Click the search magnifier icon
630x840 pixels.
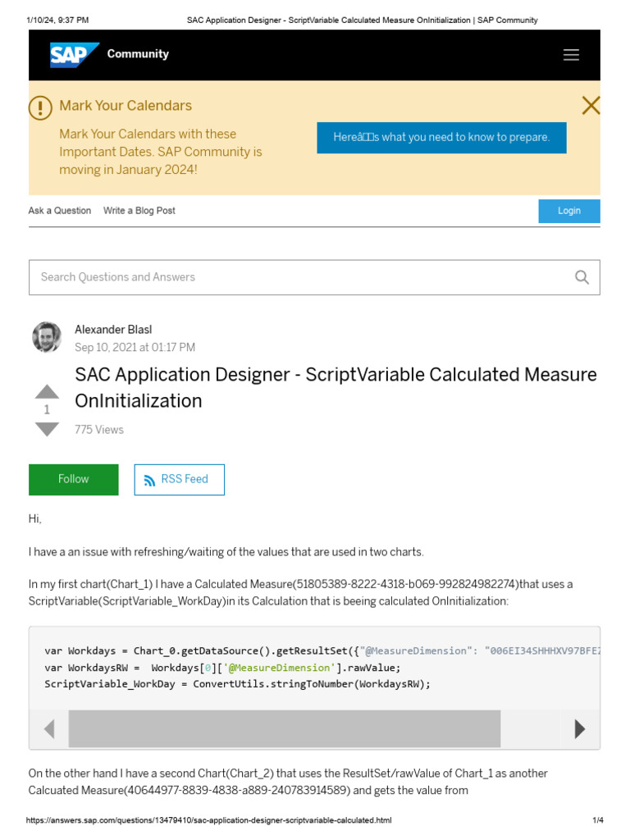(x=582, y=277)
